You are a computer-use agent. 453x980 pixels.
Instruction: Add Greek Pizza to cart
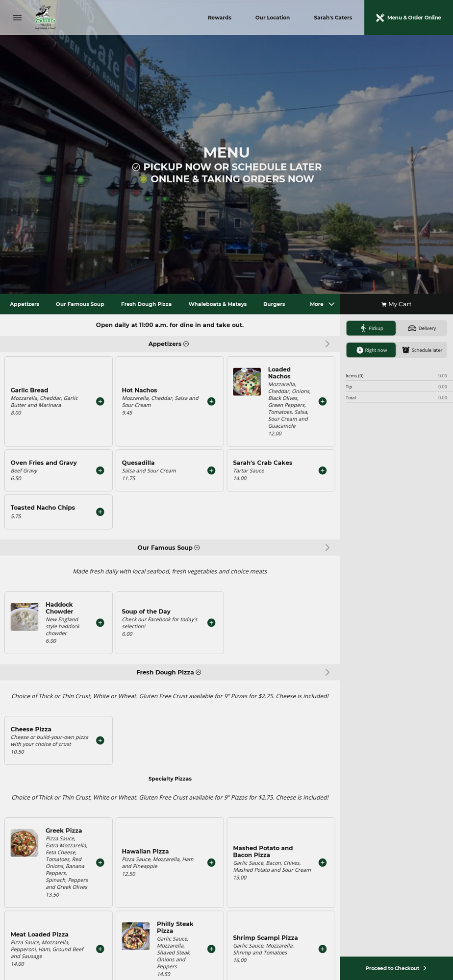pos(100,862)
